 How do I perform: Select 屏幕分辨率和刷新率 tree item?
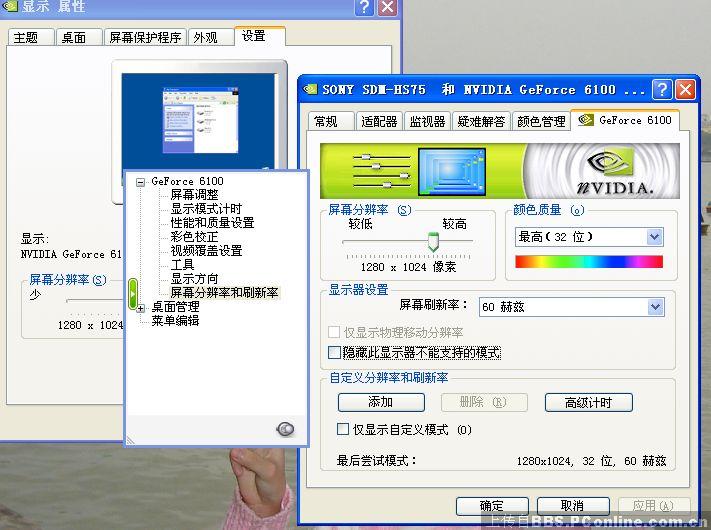pos(224,293)
